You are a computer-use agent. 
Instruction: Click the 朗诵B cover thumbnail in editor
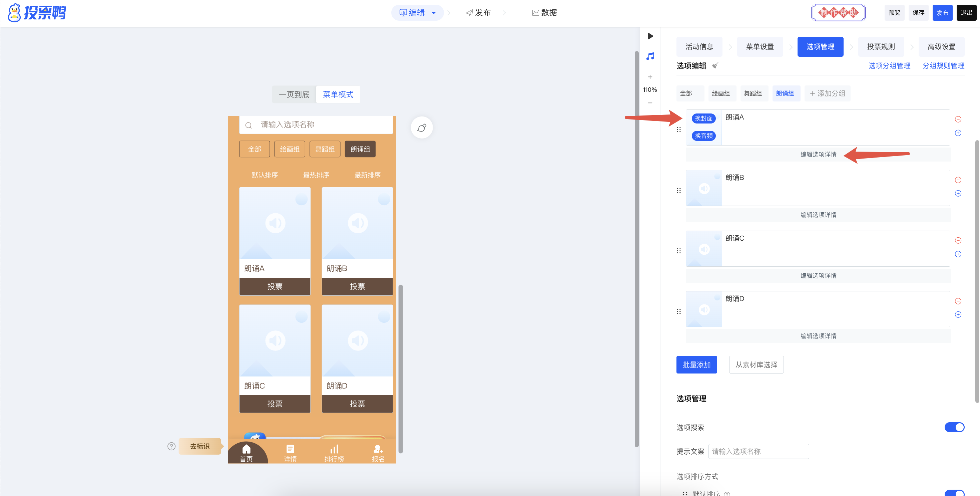coord(704,188)
